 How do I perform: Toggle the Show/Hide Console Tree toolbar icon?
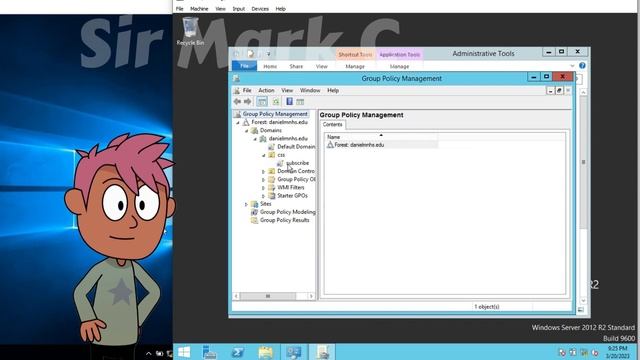tap(262, 102)
